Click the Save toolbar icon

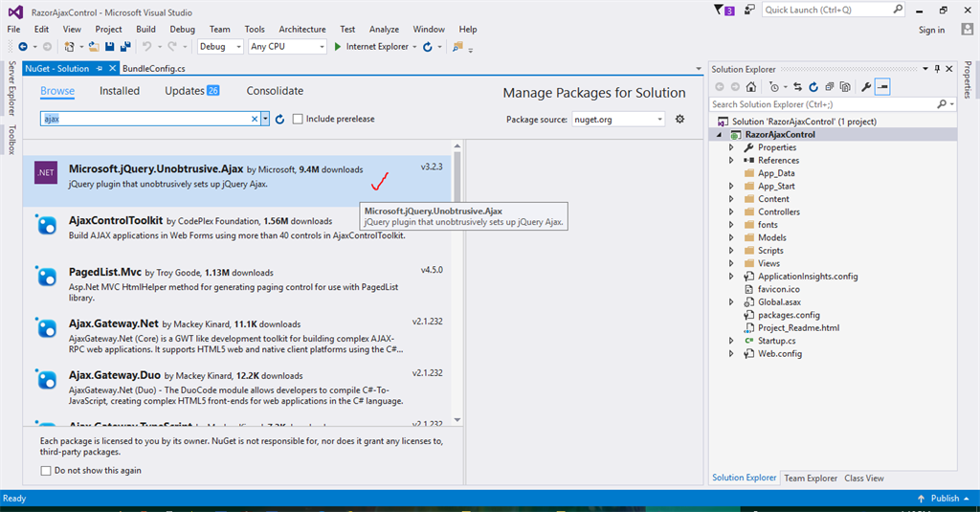(110, 47)
